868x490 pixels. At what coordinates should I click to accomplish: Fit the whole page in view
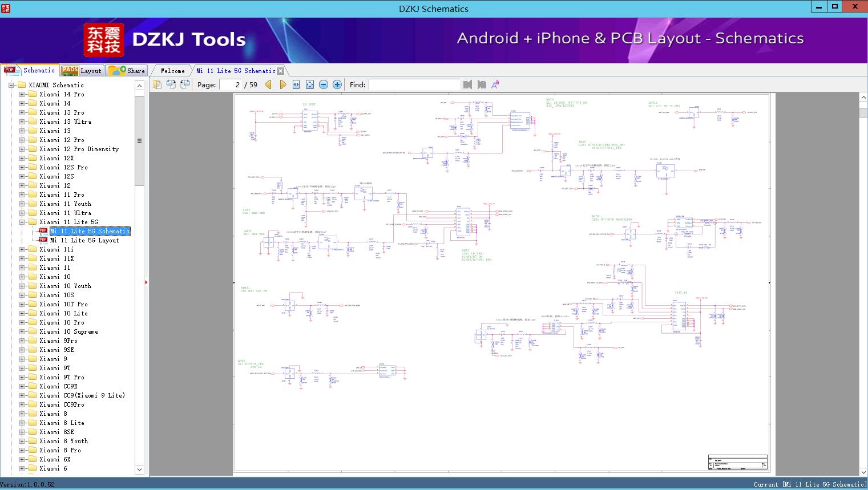pos(310,84)
